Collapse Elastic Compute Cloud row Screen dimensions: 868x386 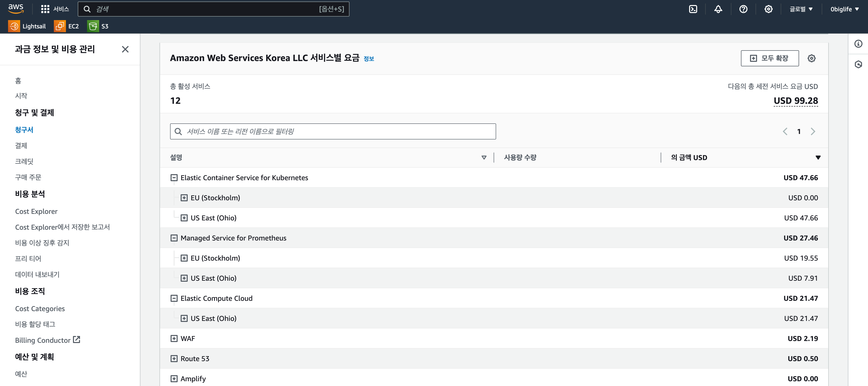(x=174, y=298)
